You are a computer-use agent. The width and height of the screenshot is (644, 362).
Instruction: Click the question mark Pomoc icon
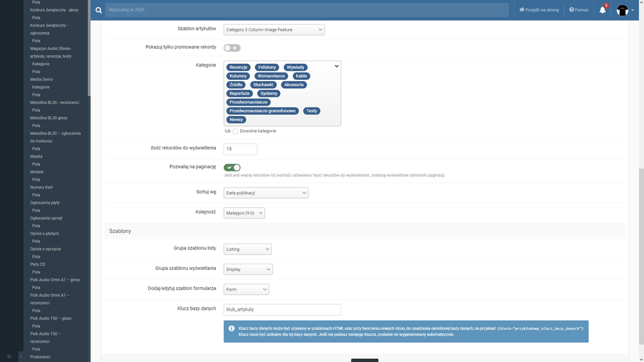click(571, 10)
